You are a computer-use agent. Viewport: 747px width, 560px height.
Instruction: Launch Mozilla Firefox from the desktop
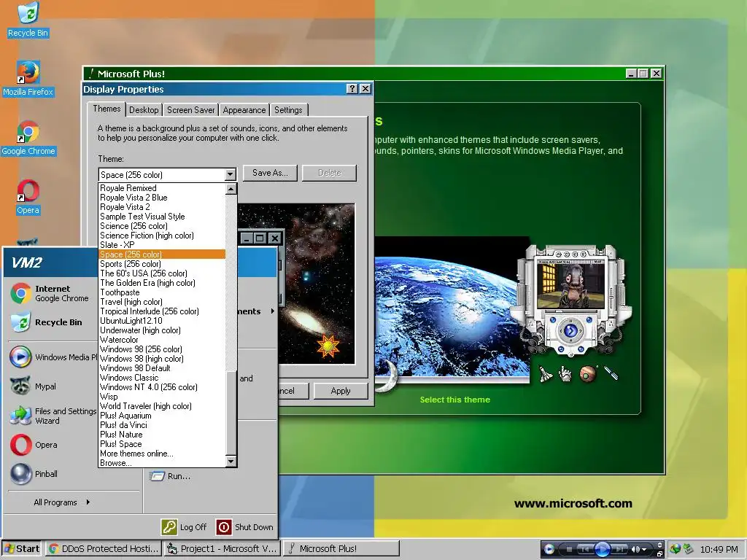28,79
